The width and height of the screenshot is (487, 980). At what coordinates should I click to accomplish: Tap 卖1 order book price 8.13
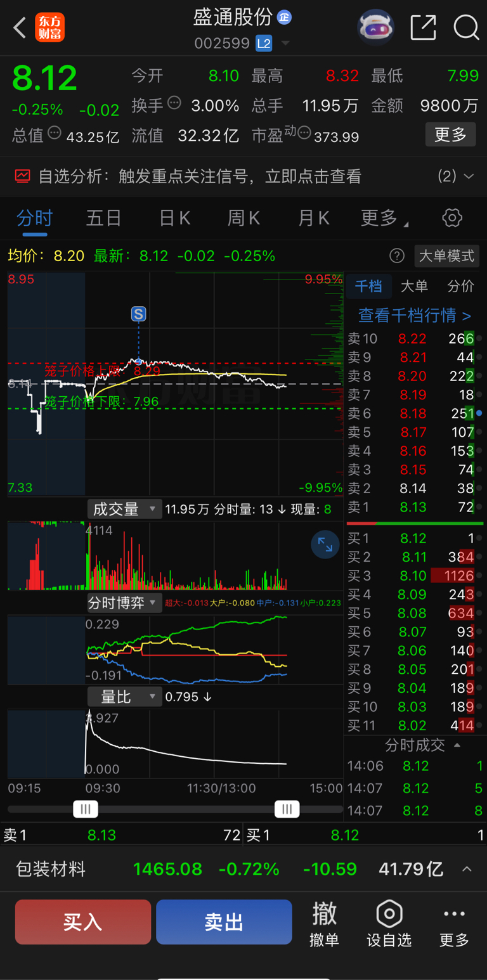click(x=413, y=507)
